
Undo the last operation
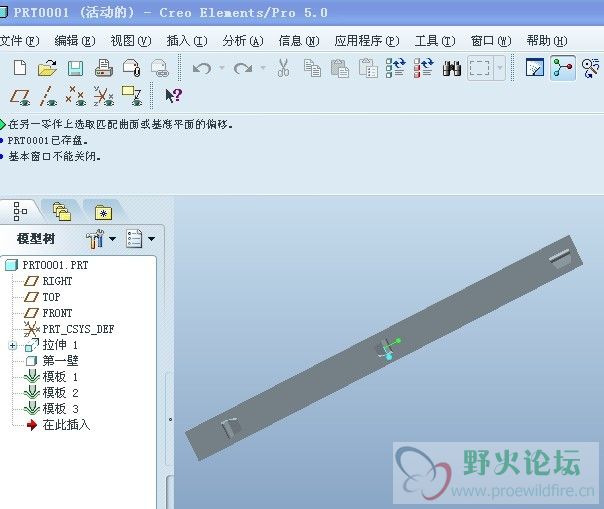202,69
